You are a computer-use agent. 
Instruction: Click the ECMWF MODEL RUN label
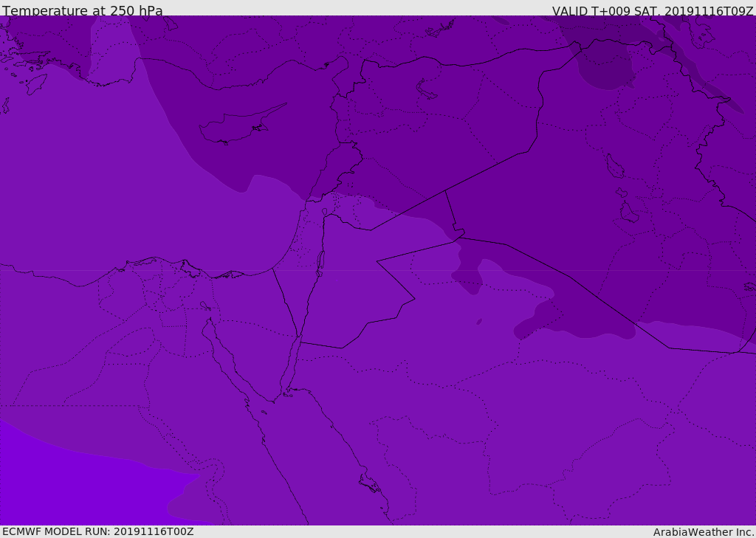97,531
